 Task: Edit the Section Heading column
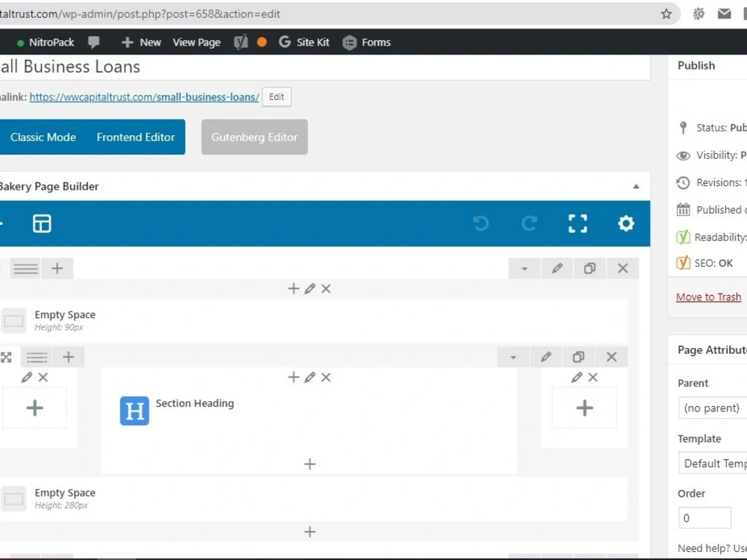(x=310, y=377)
